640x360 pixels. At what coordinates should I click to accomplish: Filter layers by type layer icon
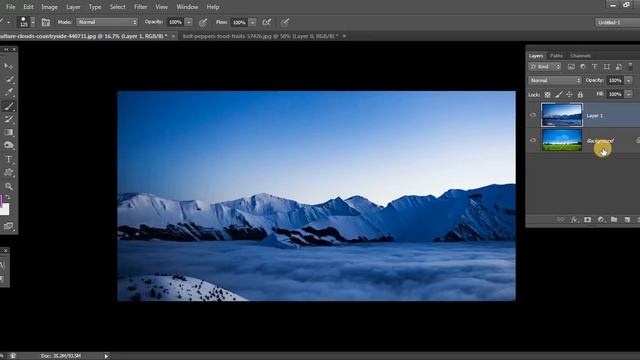595,67
